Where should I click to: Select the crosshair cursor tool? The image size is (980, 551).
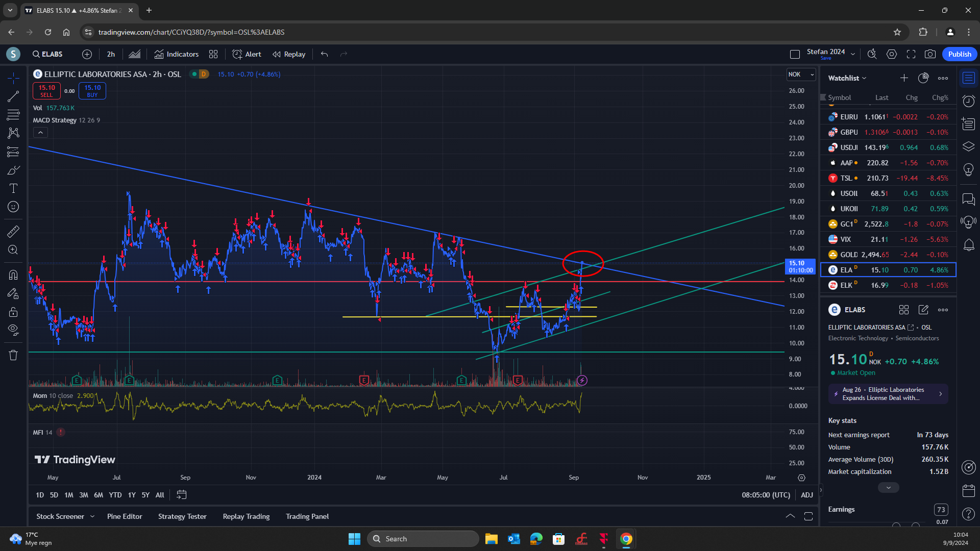tap(13, 78)
